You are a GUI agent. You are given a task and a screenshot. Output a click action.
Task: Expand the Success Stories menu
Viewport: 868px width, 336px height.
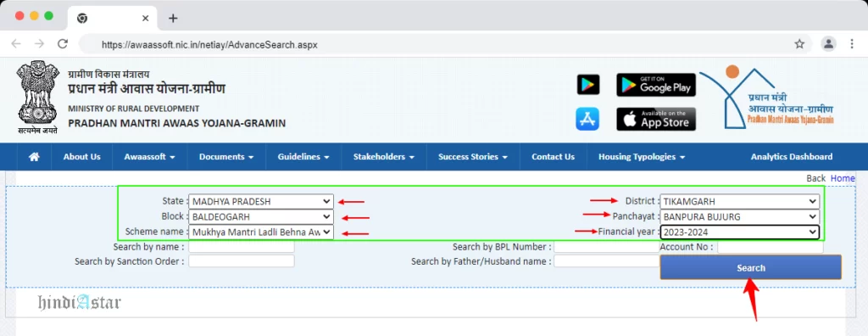coord(473,157)
